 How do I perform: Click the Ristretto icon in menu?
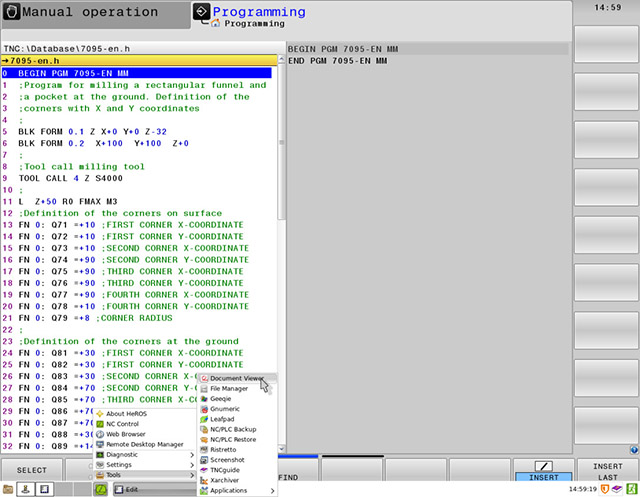click(204, 449)
